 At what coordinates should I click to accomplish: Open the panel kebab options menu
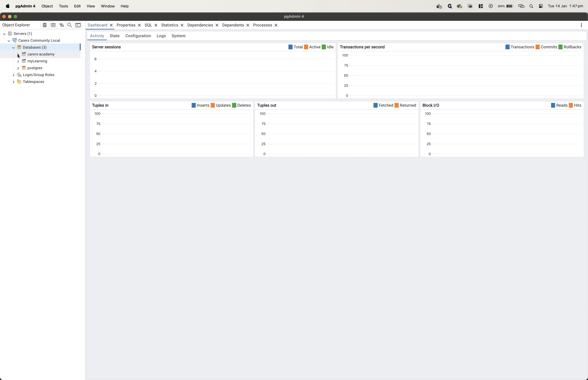point(581,25)
